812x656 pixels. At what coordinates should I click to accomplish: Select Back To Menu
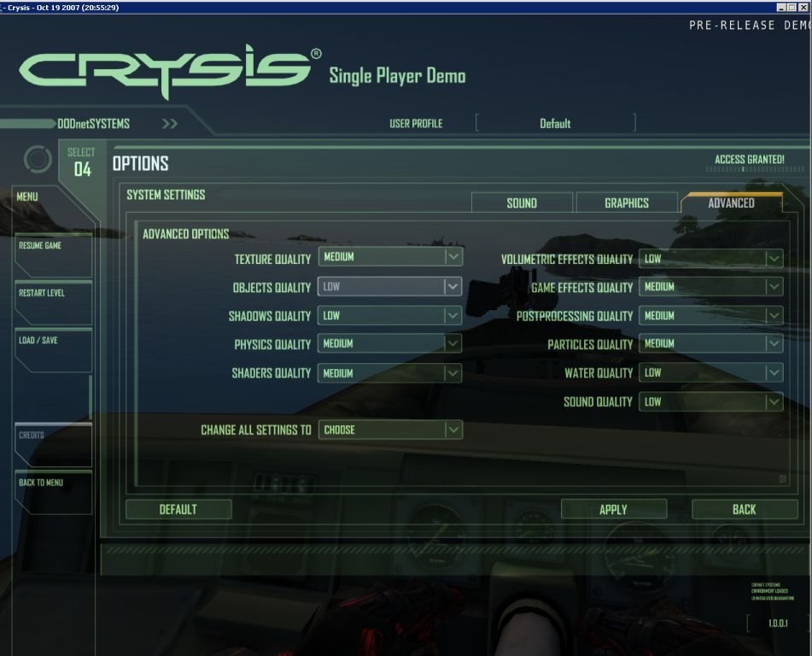pos(53,493)
